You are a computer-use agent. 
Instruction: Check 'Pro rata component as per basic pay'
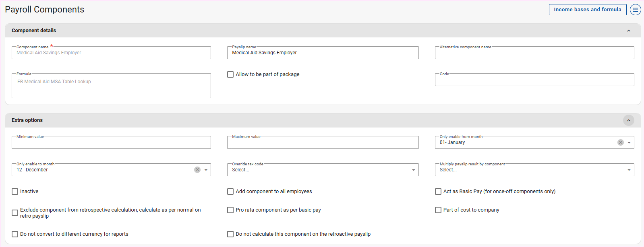click(x=230, y=210)
